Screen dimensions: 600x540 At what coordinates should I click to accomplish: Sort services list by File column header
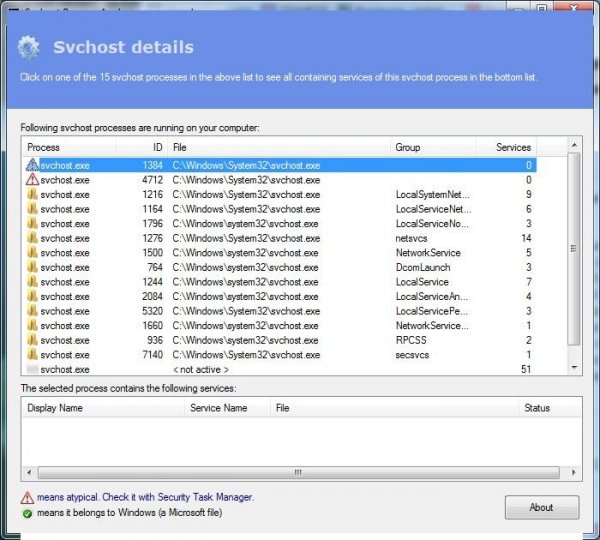(395, 408)
